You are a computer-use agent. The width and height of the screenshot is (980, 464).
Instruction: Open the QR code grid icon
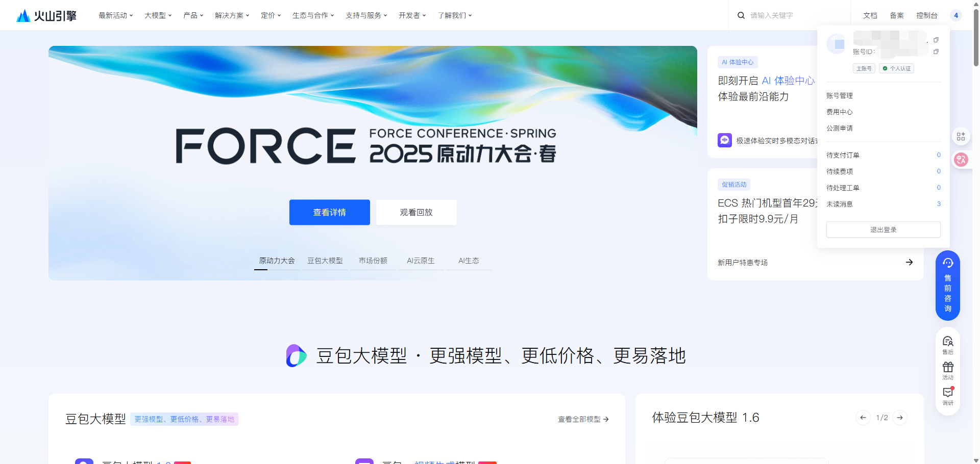tap(961, 136)
